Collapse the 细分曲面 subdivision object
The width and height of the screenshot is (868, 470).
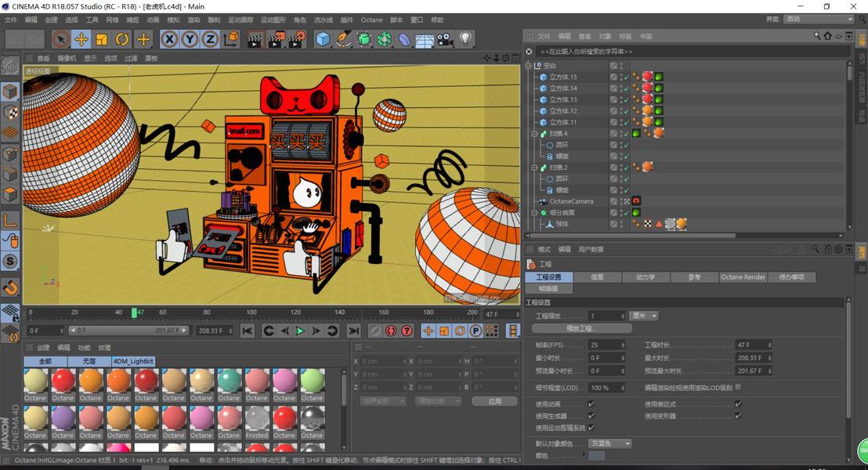tap(535, 212)
